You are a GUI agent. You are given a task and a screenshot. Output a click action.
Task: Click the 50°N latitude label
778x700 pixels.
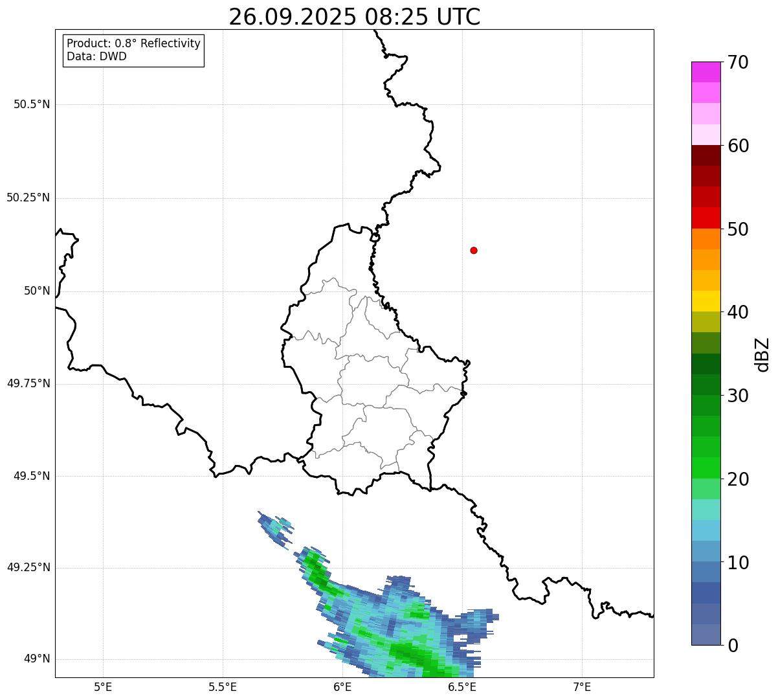(x=37, y=291)
